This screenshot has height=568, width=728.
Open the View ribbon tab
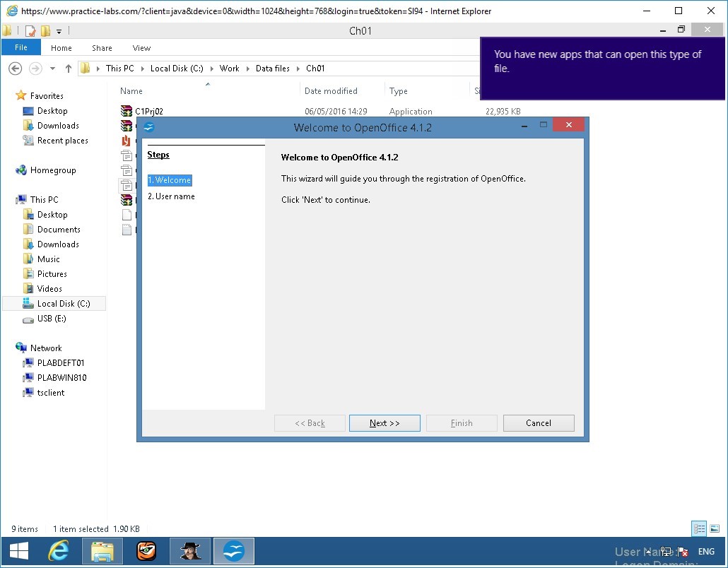(141, 48)
